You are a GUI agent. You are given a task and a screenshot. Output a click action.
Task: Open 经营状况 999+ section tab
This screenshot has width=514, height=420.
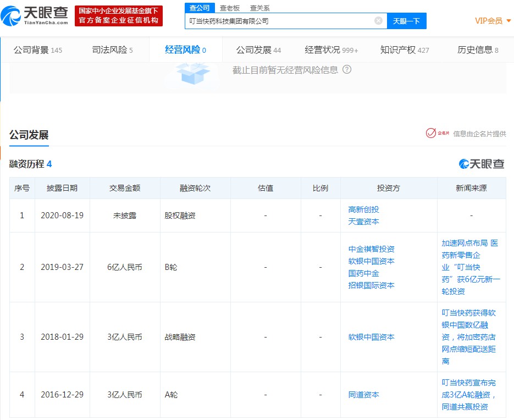[x=331, y=50]
